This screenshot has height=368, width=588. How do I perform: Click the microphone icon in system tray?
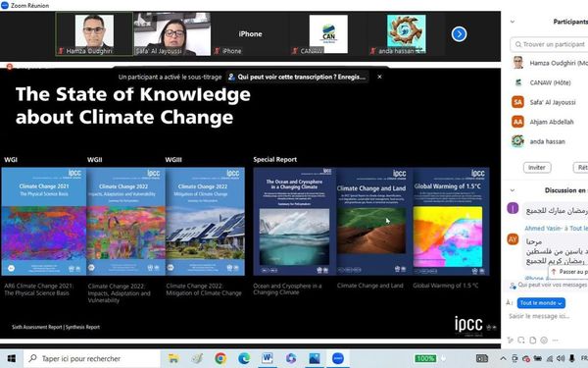[572, 358]
